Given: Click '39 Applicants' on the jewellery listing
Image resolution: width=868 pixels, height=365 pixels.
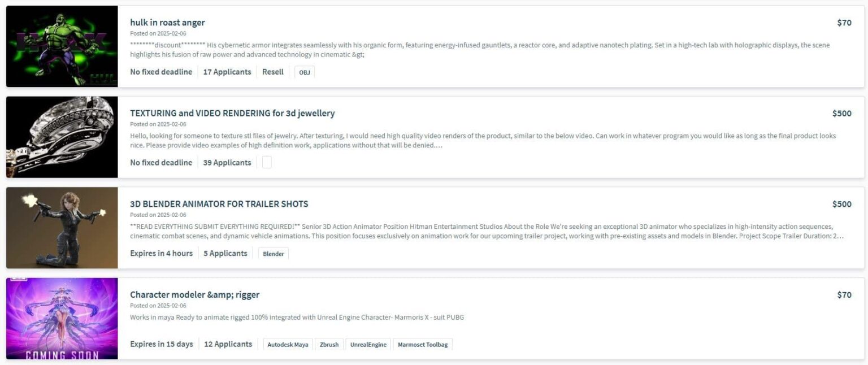Looking at the screenshot, I should [x=227, y=163].
